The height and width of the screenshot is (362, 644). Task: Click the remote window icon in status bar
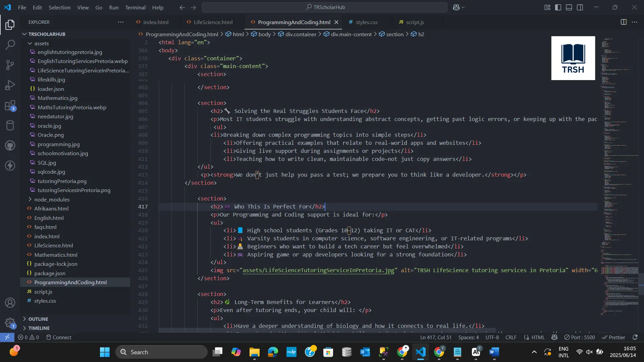point(7,337)
